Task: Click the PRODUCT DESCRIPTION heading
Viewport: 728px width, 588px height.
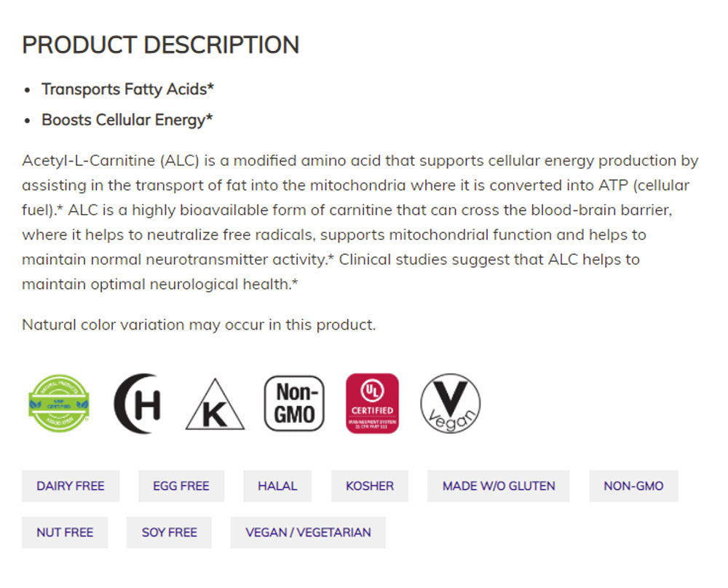Action: [x=160, y=45]
